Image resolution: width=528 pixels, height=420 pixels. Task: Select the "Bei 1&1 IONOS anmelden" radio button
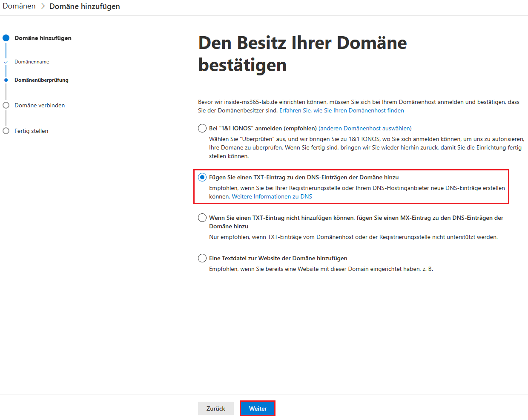[202, 128]
